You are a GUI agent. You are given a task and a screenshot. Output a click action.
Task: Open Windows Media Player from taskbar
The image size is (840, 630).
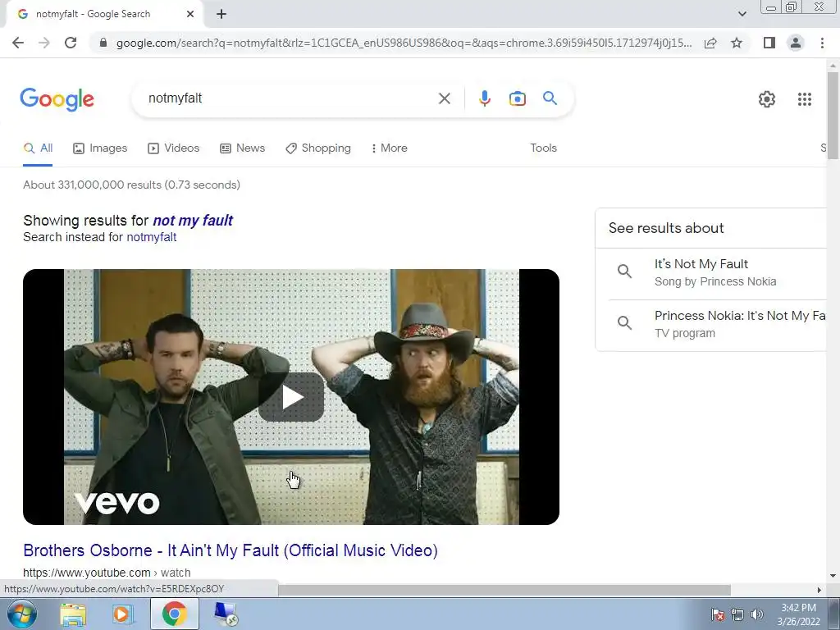(x=123, y=614)
